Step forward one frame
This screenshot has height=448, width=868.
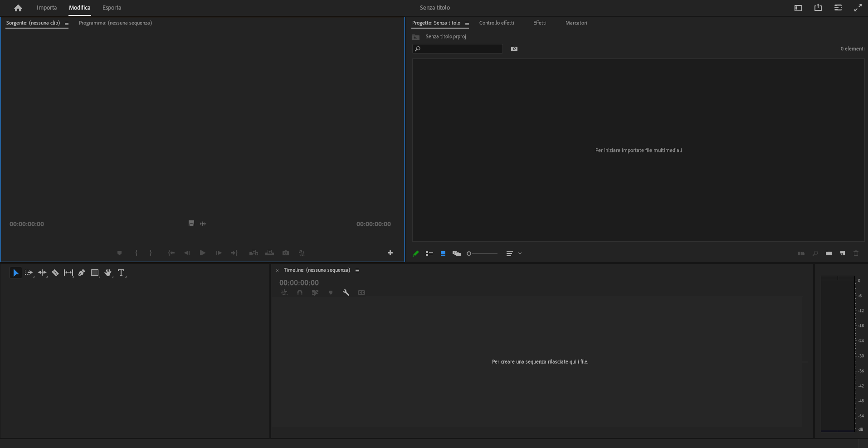[x=219, y=253]
